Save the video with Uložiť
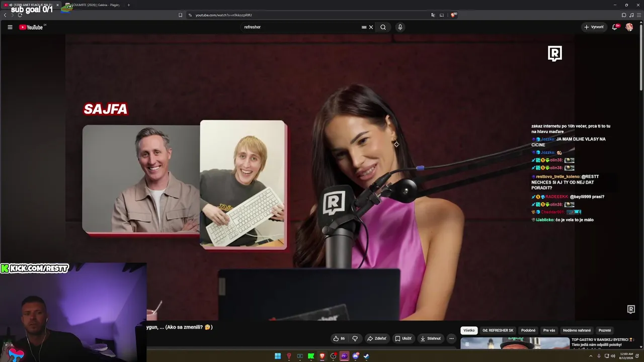 pos(403,338)
